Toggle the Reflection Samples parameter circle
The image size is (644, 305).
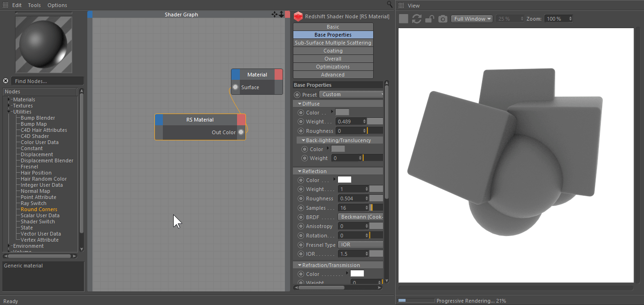click(x=301, y=208)
